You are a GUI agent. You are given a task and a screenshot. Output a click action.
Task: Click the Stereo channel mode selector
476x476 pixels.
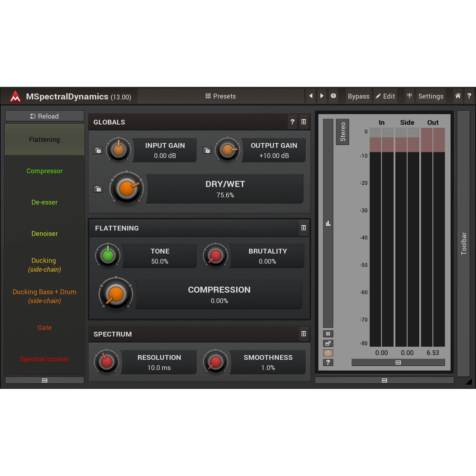[343, 132]
